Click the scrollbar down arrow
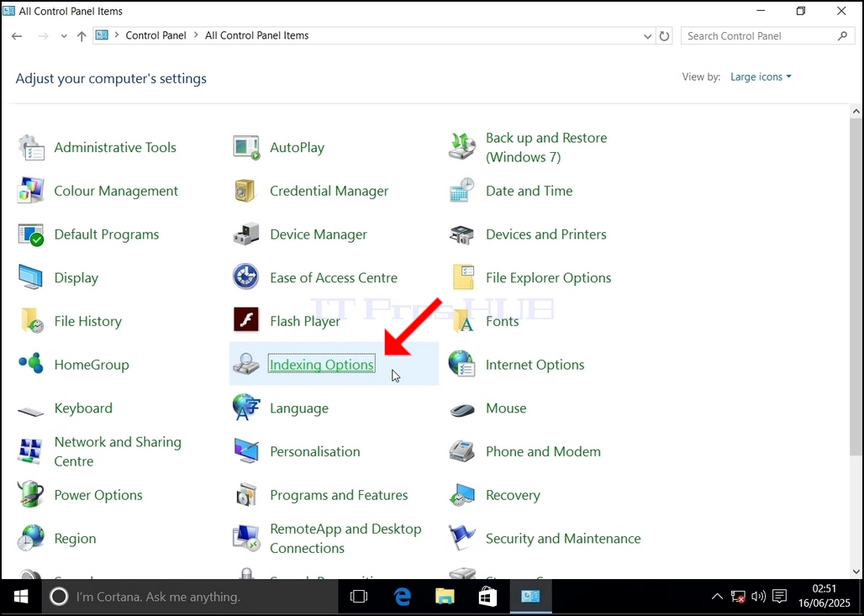Viewport: 864px width, 616px height. pos(856,571)
